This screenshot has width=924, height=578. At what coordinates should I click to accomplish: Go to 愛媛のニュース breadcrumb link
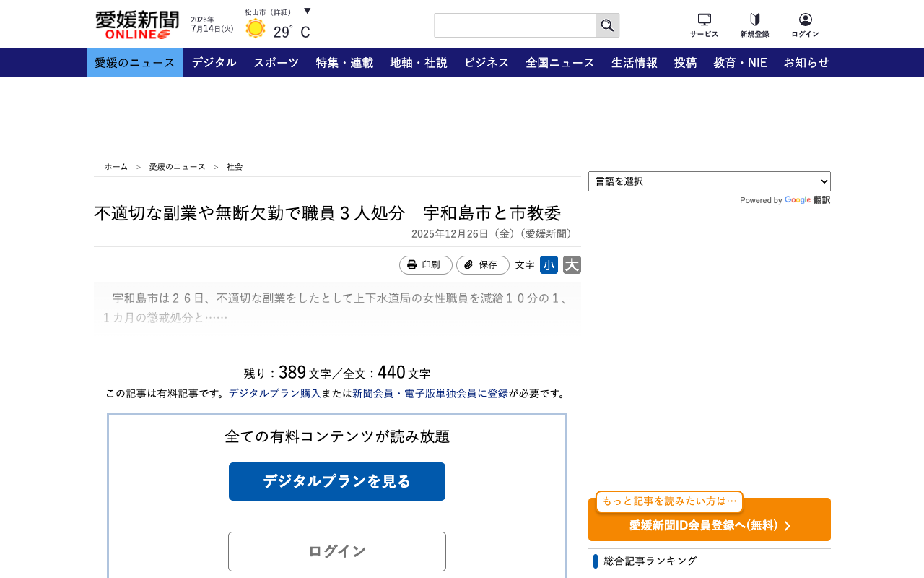click(178, 167)
